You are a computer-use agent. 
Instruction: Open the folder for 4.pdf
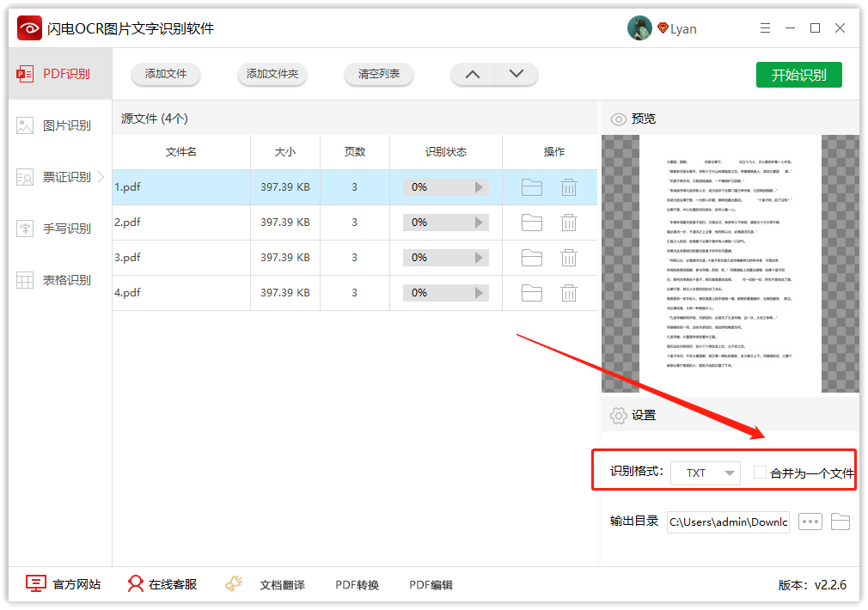pyautogui.click(x=532, y=293)
